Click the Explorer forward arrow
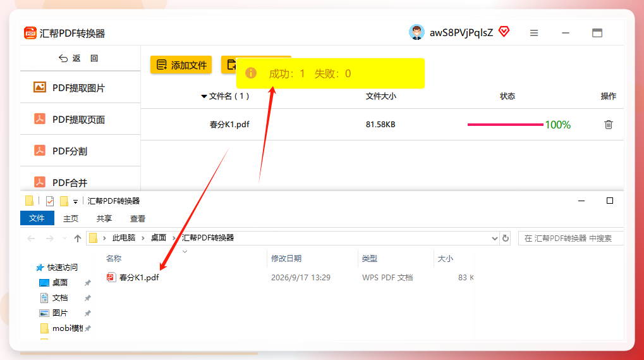The height and width of the screenshot is (360, 644). click(50, 239)
